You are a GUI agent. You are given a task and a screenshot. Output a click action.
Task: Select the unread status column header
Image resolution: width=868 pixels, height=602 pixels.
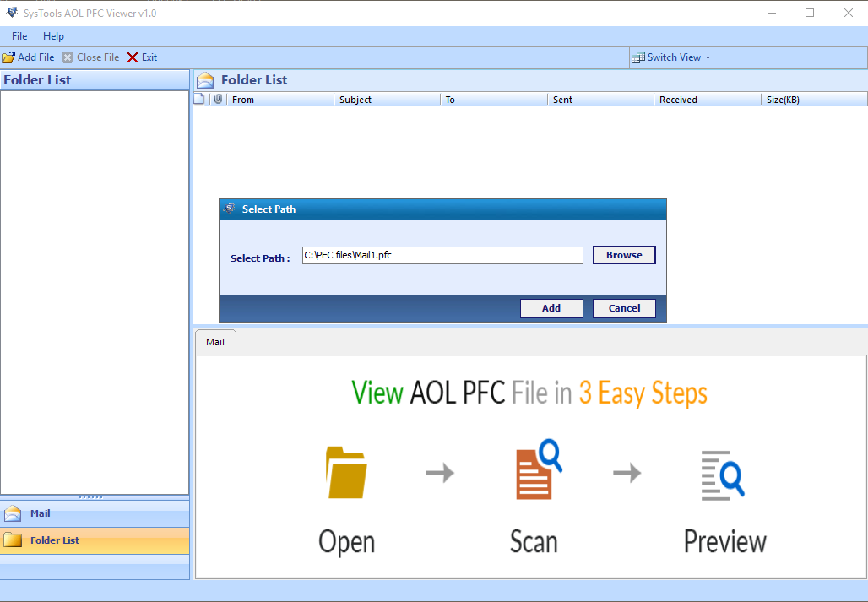click(x=200, y=99)
